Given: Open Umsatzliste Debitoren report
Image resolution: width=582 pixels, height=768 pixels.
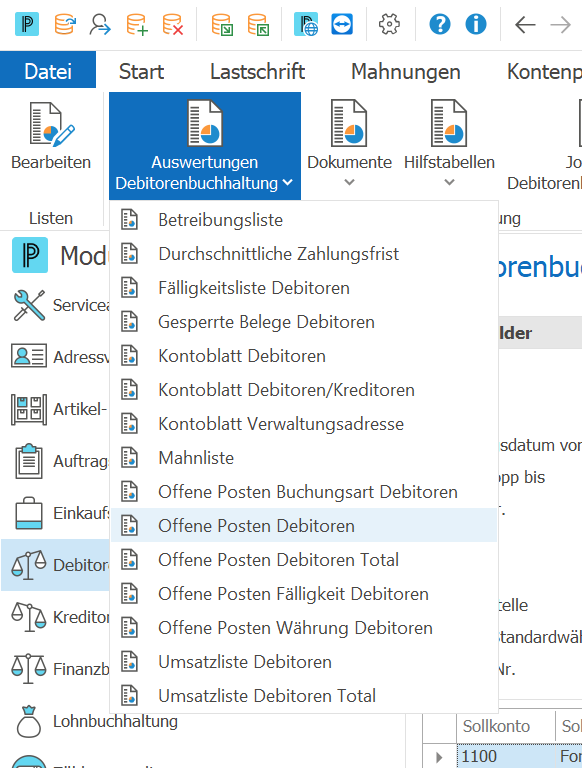Looking at the screenshot, I should pos(304,662).
